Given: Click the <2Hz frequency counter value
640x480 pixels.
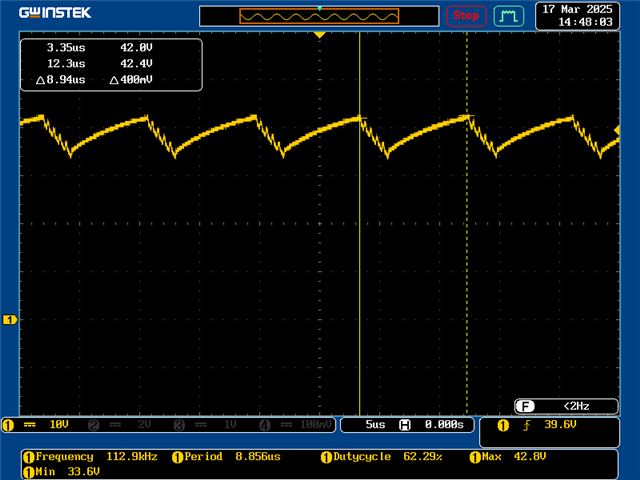Looking at the screenshot, I should [576, 406].
